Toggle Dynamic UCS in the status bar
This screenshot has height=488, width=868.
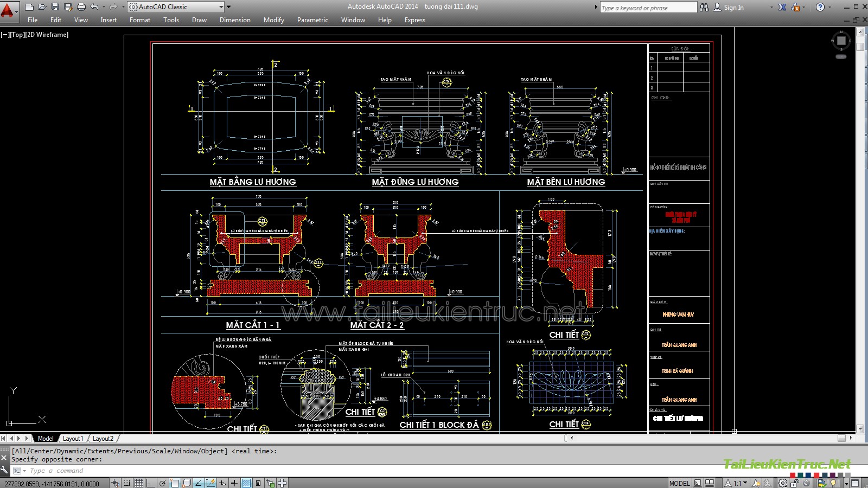pyautogui.click(x=210, y=483)
